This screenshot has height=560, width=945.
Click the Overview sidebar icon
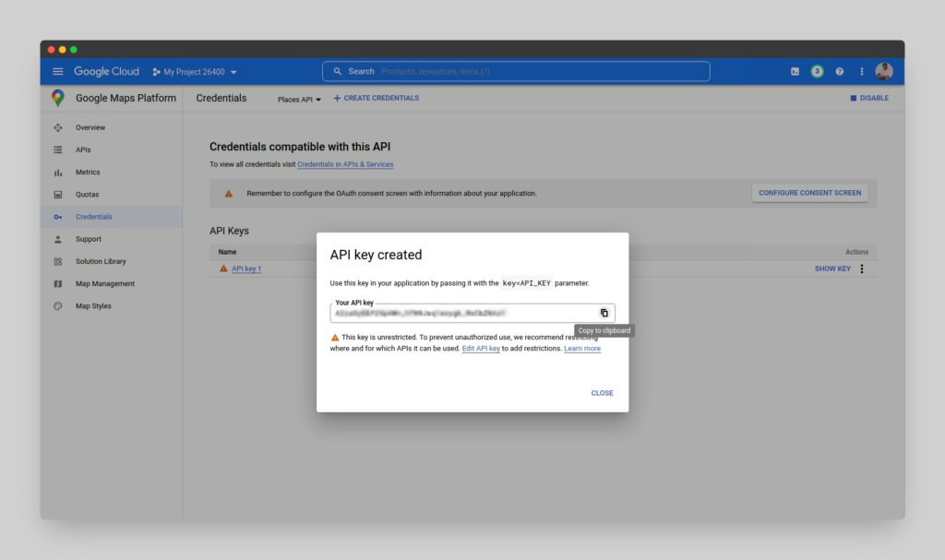click(x=58, y=127)
